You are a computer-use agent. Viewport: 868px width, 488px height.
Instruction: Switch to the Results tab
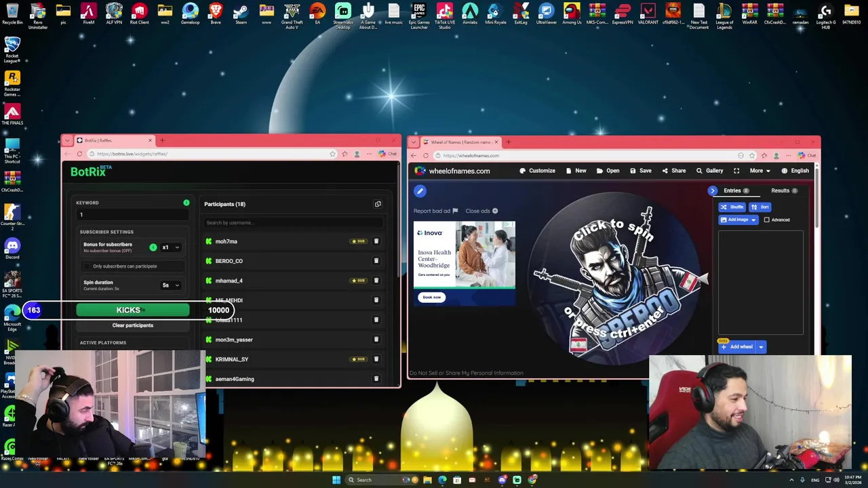click(784, 191)
